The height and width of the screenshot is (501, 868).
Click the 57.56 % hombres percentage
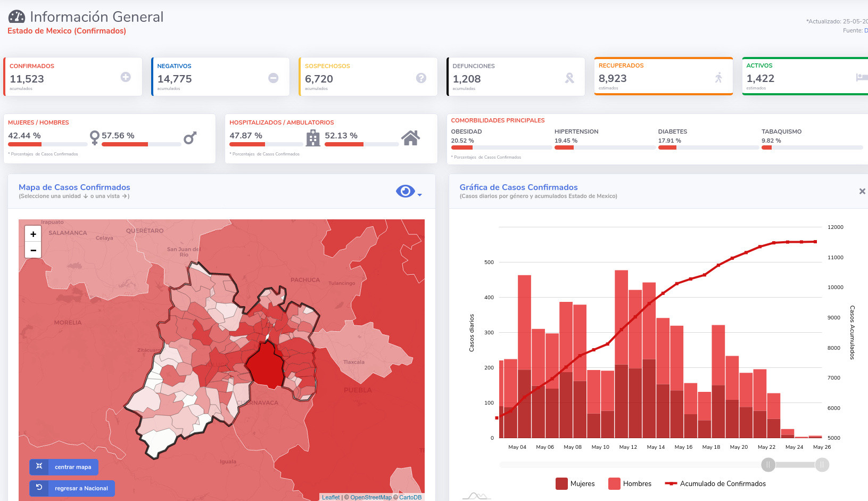118,136
